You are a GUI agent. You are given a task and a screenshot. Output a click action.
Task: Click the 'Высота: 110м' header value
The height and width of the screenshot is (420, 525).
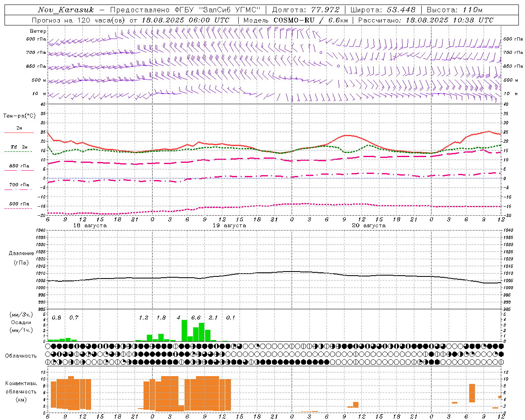click(454, 10)
